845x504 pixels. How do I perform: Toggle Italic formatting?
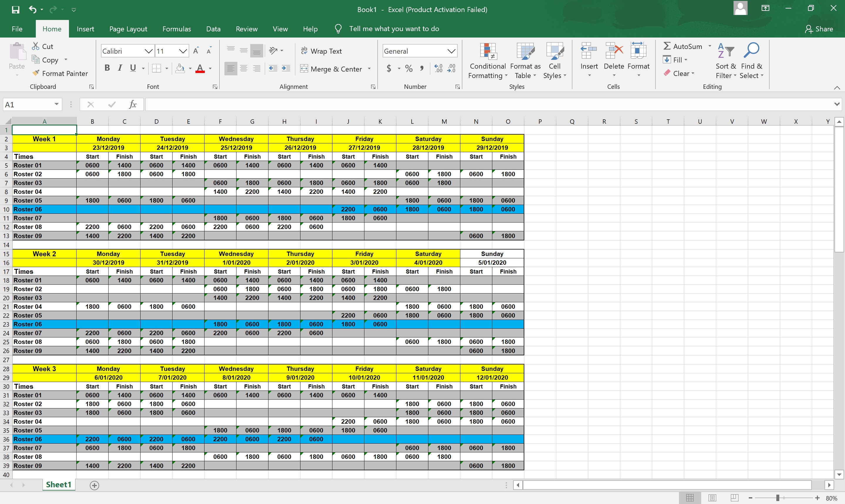pos(120,68)
